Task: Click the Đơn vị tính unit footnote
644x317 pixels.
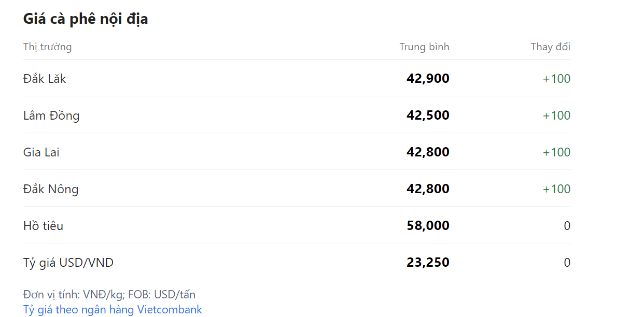Action: point(109,295)
